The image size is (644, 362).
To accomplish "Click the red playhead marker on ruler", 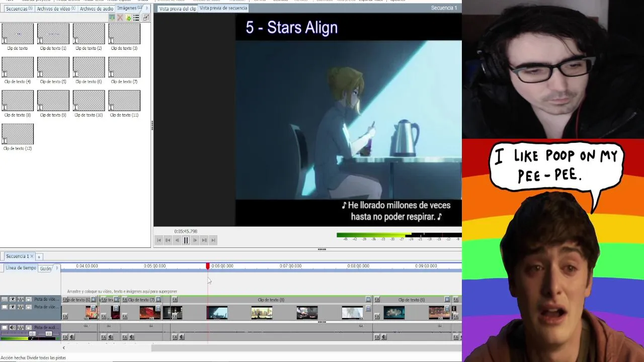I will pos(208,266).
